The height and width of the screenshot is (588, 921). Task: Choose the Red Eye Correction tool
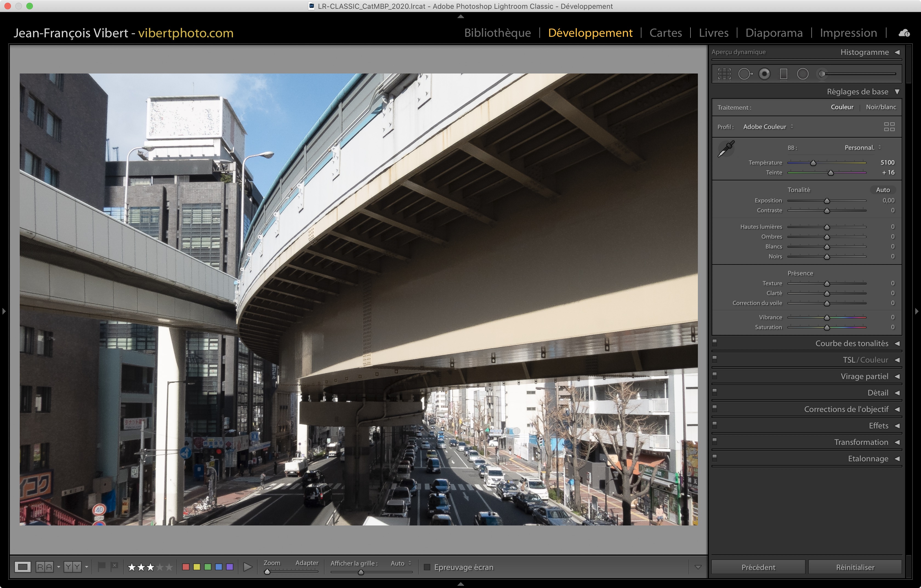[x=764, y=74]
